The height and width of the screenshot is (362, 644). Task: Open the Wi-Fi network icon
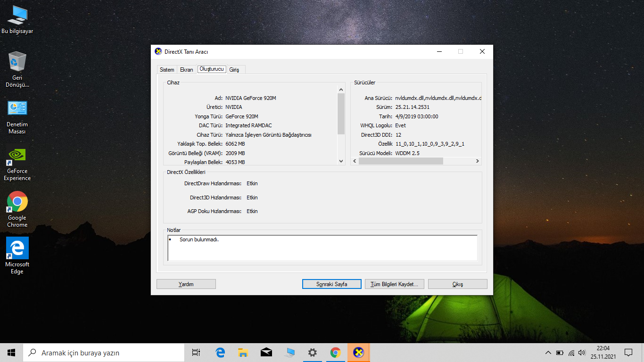571,353
